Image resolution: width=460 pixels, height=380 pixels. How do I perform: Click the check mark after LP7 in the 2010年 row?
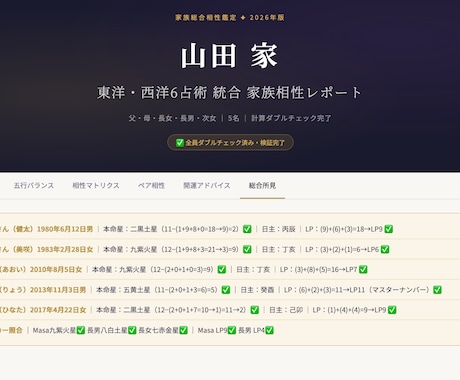pyautogui.click(x=363, y=269)
